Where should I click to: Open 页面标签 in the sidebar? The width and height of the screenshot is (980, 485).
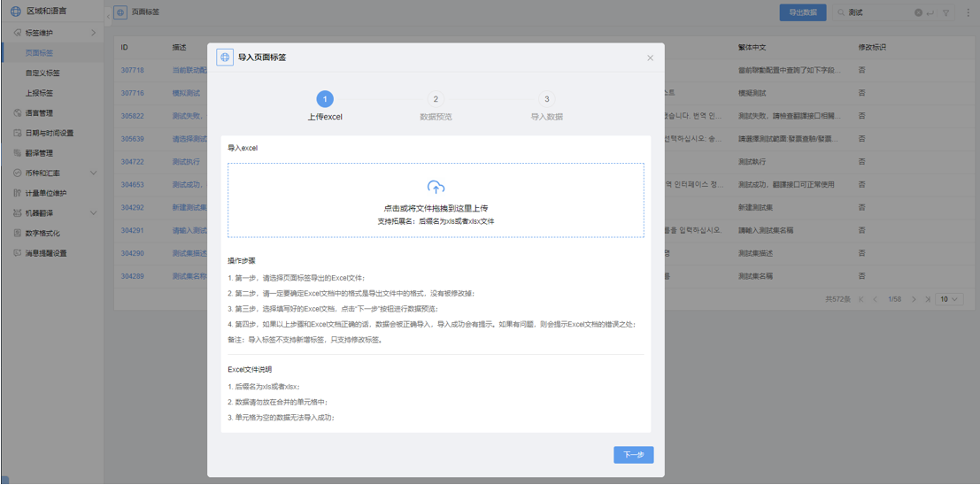(39, 53)
